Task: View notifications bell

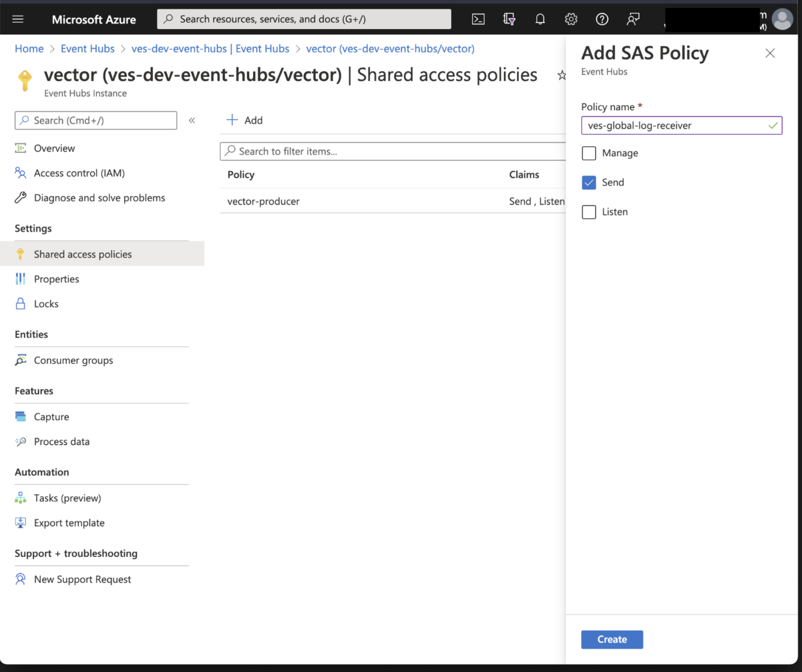Action: point(540,19)
